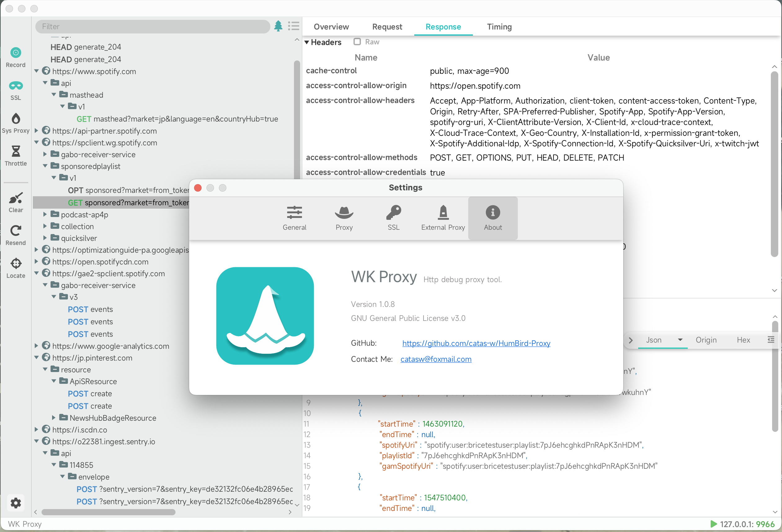Click the Throttle hourglass icon
This screenshot has width=782, height=532.
pos(16,151)
